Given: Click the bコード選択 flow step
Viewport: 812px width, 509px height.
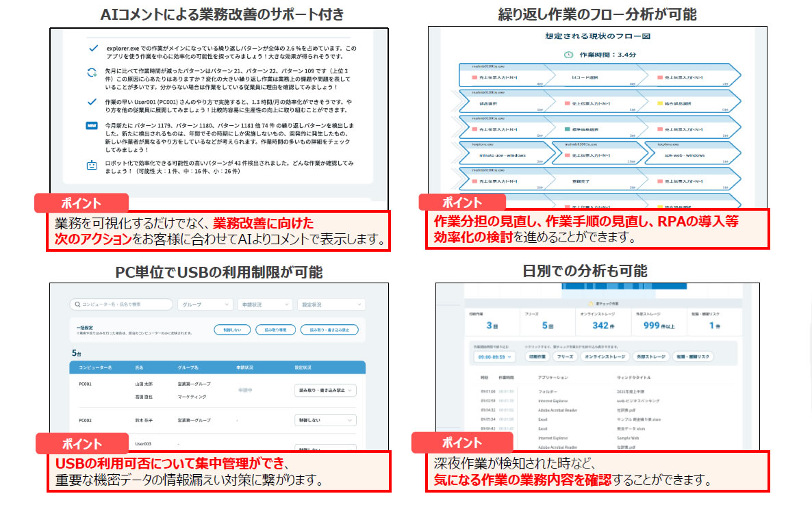Looking at the screenshot, I should (x=585, y=77).
